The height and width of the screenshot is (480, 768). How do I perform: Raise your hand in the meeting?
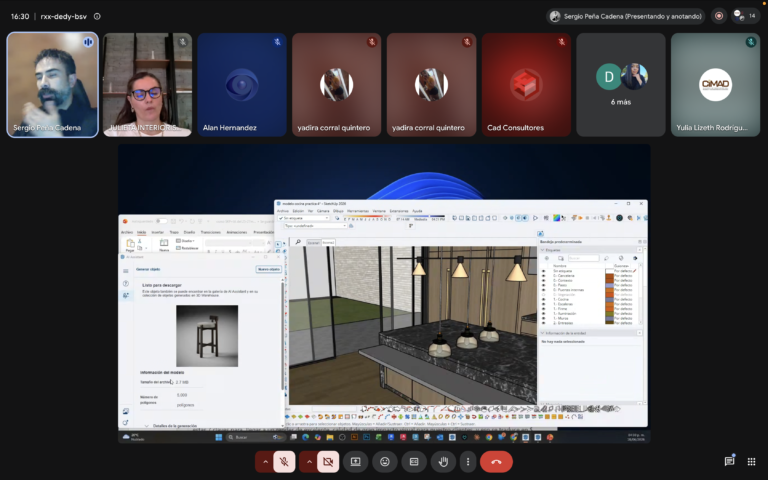point(443,462)
